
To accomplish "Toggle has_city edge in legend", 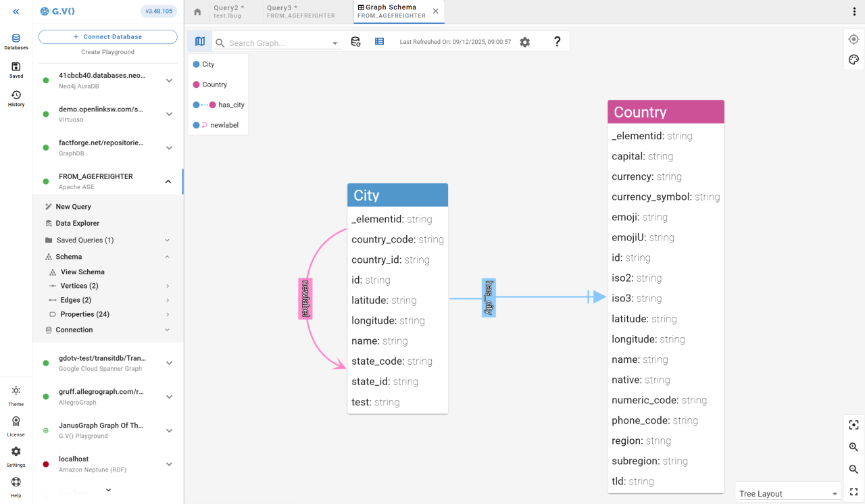I will tap(230, 105).
